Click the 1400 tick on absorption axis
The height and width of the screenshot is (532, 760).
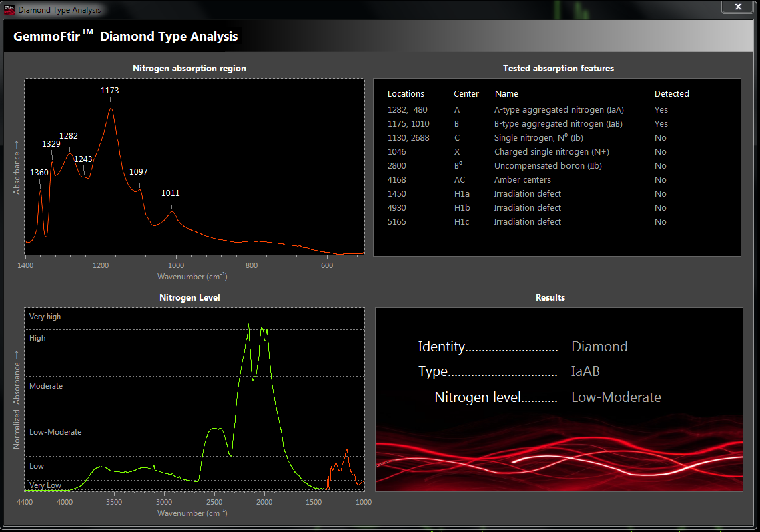pyautogui.click(x=25, y=265)
